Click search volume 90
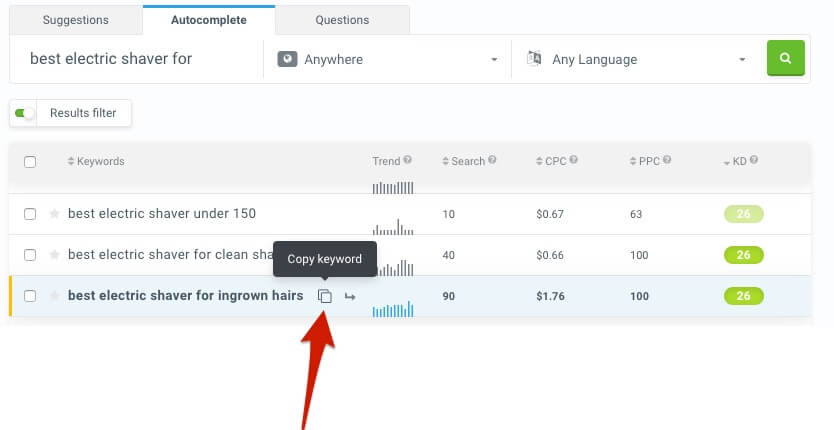The width and height of the screenshot is (834, 430). 448,296
